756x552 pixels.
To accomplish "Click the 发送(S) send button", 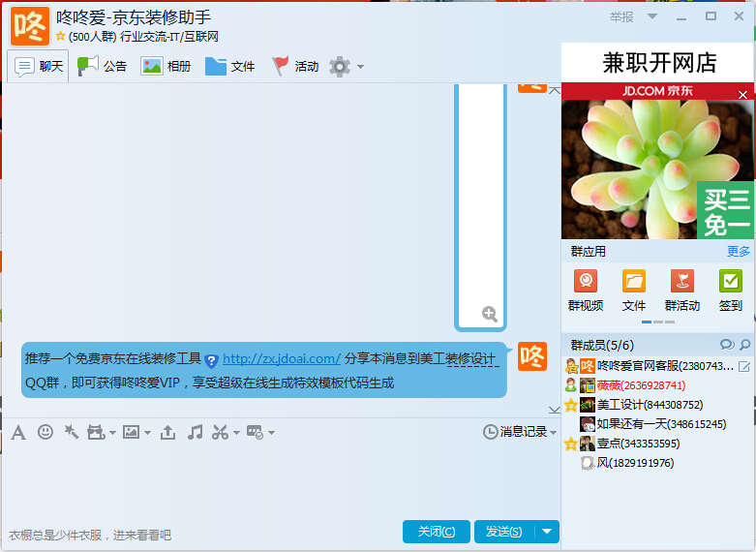I will pyautogui.click(x=504, y=532).
